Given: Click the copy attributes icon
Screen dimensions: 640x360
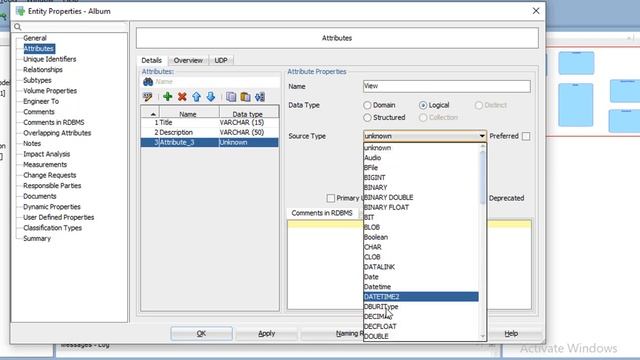Looking at the screenshot, I should pos(231,97).
